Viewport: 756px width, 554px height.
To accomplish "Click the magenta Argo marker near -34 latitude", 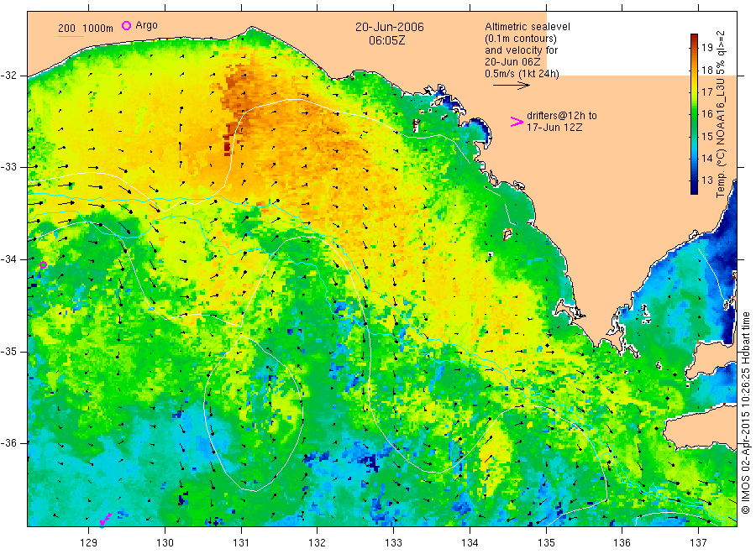I will pos(43,265).
